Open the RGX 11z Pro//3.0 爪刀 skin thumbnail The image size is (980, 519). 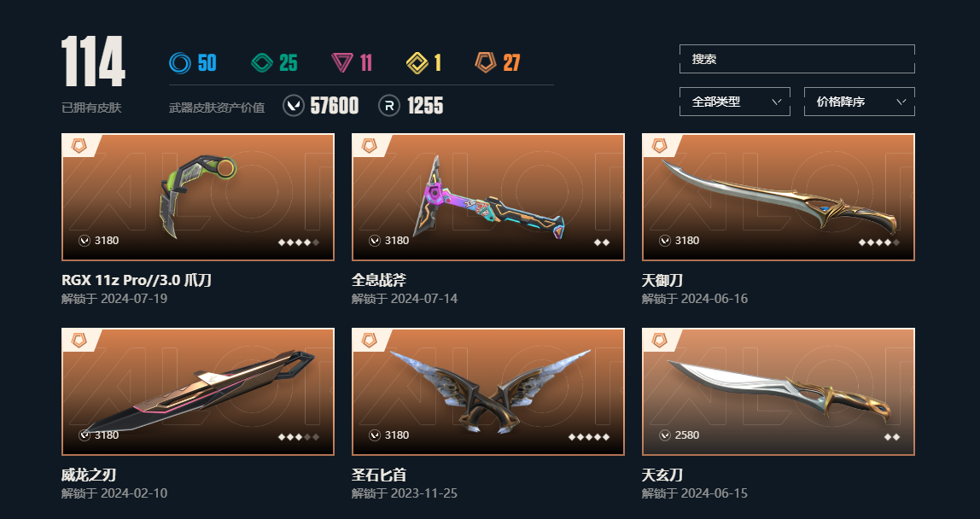[197, 197]
